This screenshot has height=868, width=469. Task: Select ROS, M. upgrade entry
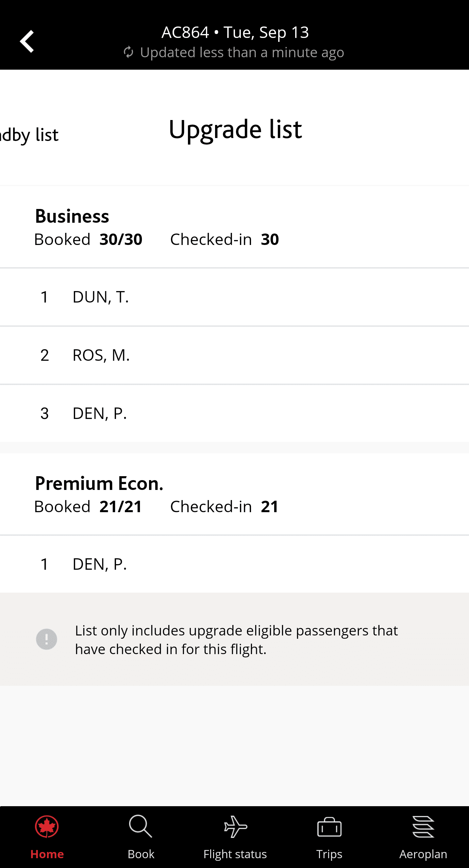tap(101, 355)
